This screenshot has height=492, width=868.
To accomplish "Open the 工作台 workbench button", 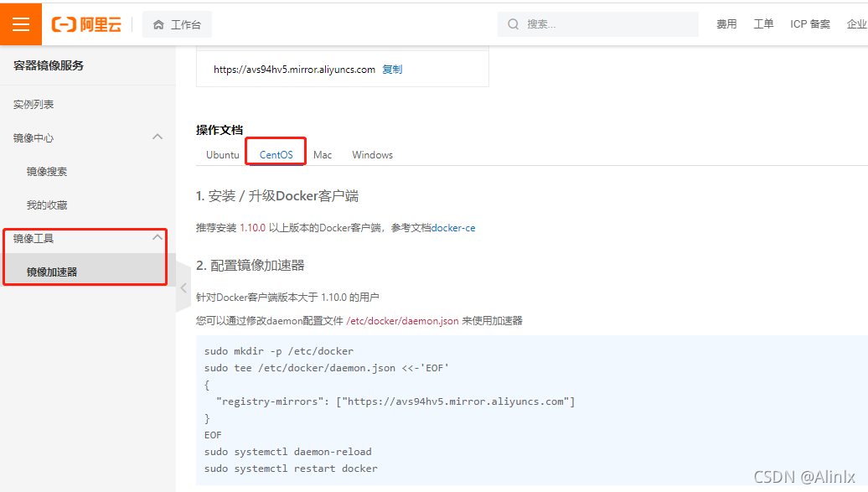I will (177, 25).
